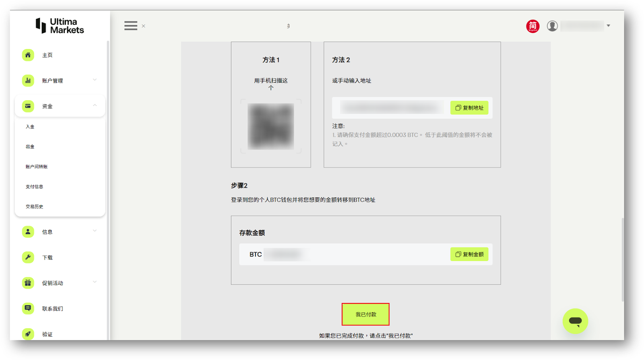Click the 复制地址 button
The image size is (644, 360).
(469, 108)
